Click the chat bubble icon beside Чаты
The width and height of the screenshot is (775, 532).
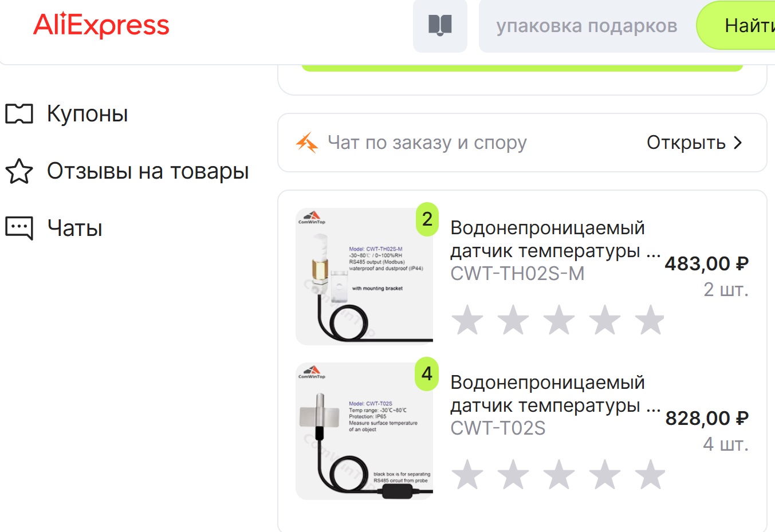coord(19,228)
